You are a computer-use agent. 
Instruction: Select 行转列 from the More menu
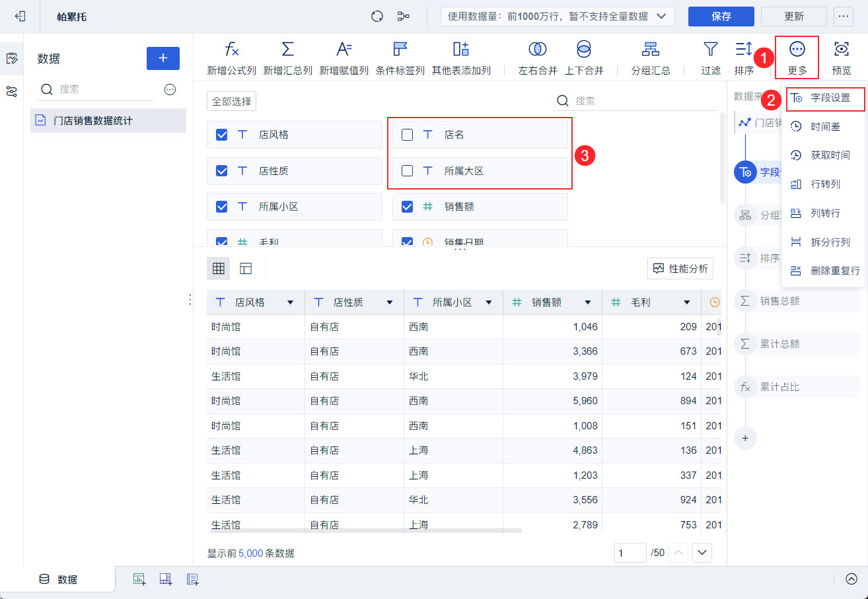click(823, 184)
